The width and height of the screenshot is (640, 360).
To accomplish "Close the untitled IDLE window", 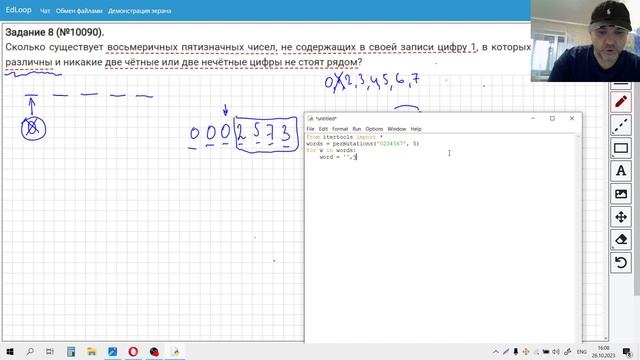I will tap(572, 118).
